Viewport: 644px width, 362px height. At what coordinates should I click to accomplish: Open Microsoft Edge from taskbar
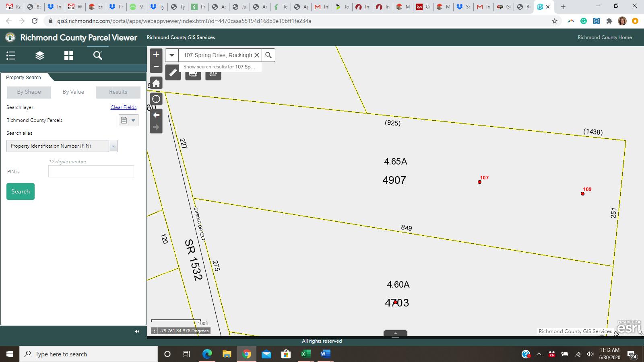click(x=207, y=354)
